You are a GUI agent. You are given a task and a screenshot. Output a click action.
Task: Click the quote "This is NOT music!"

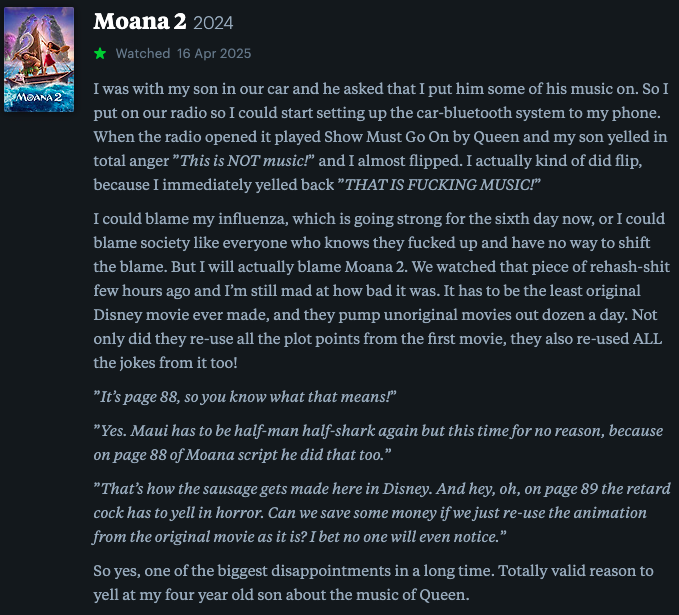(x=243, y=161)
